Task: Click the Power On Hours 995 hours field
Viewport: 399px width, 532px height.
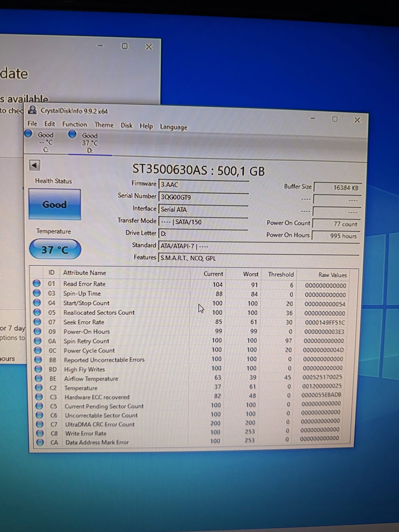Action: (337, 236)
